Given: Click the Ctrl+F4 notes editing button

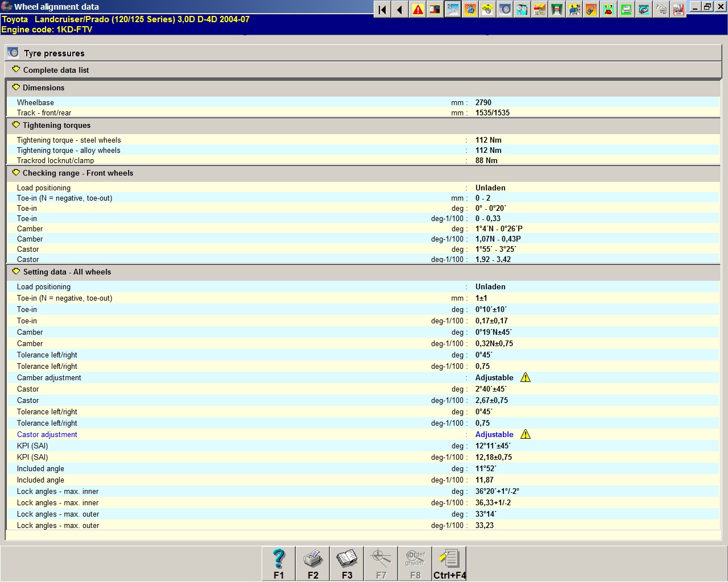Looking at the screenshot, I should click(449, 563).
